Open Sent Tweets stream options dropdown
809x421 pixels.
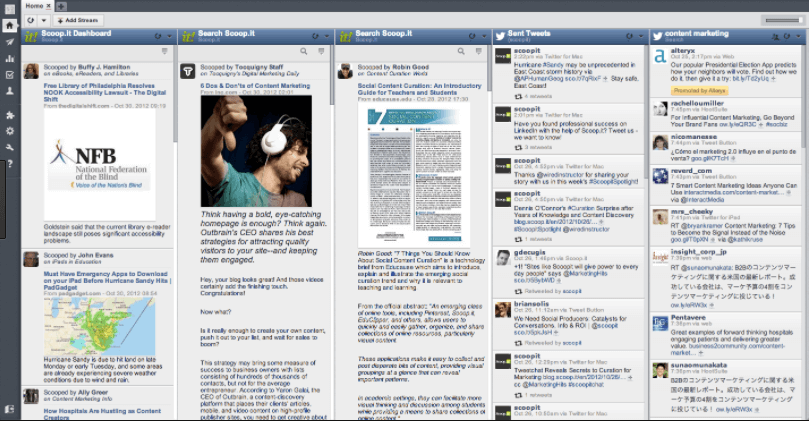coord(641,36)
